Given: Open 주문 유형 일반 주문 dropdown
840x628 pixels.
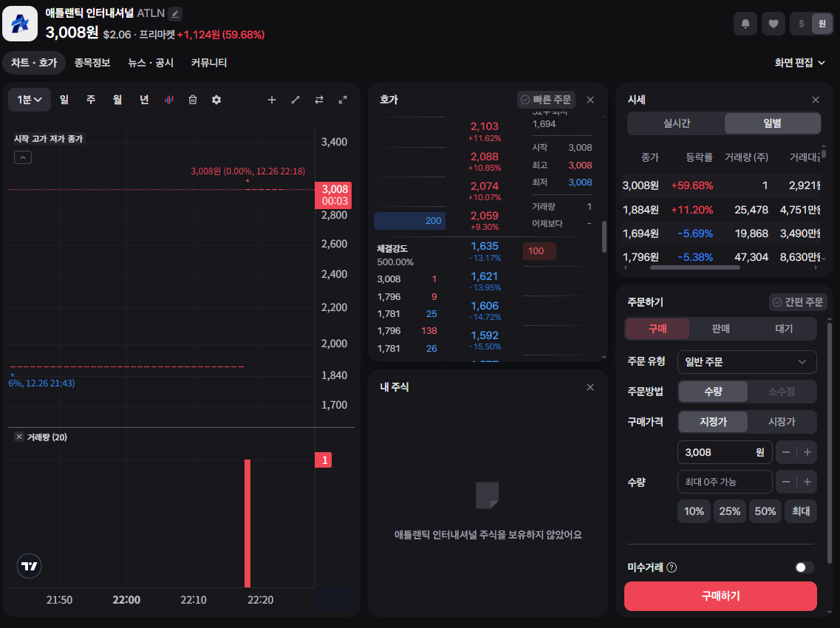Looking at the screenshot, I should pos(747,362).
